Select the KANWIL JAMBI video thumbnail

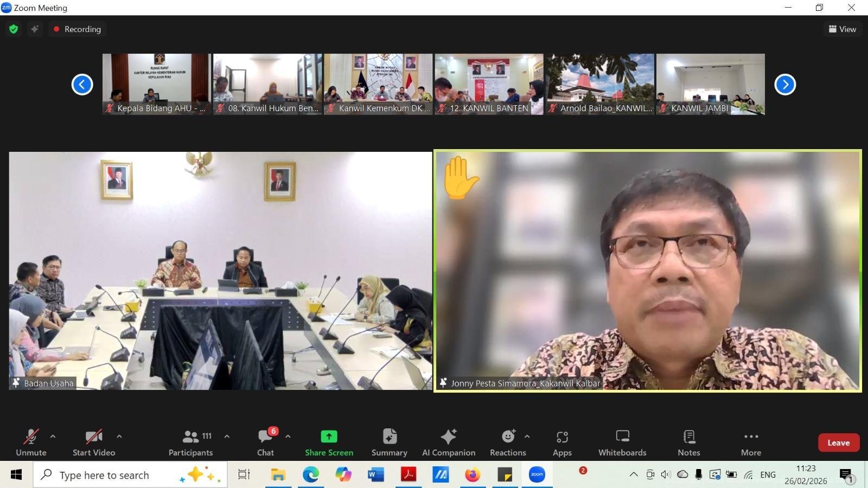click(710, 84)
